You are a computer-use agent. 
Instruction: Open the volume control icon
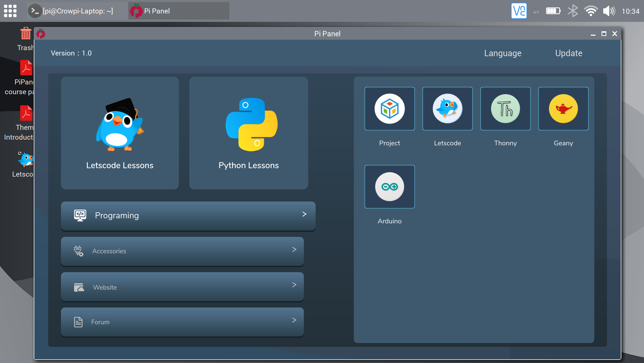pyautogui.click(x=609, y=11)
